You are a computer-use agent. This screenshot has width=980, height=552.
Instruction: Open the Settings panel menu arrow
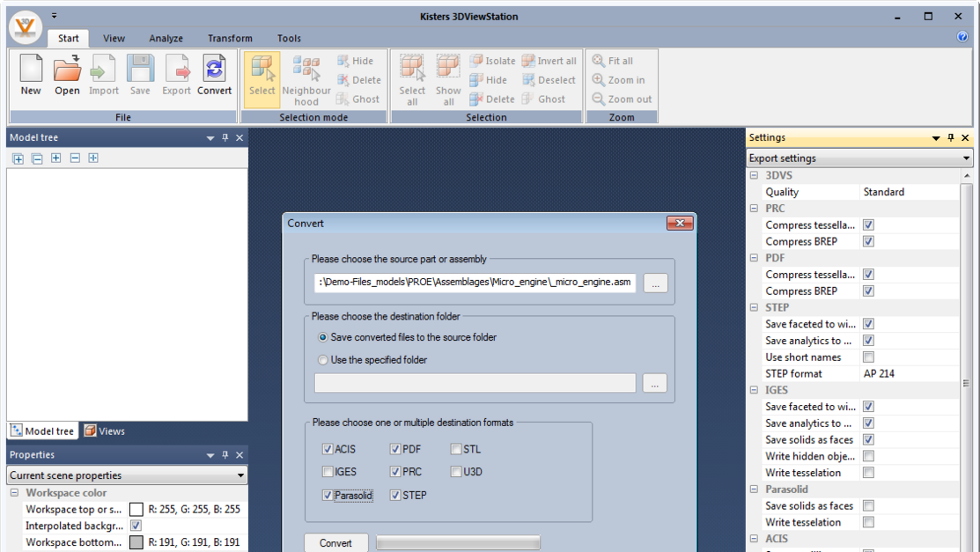tap(936, 138)
